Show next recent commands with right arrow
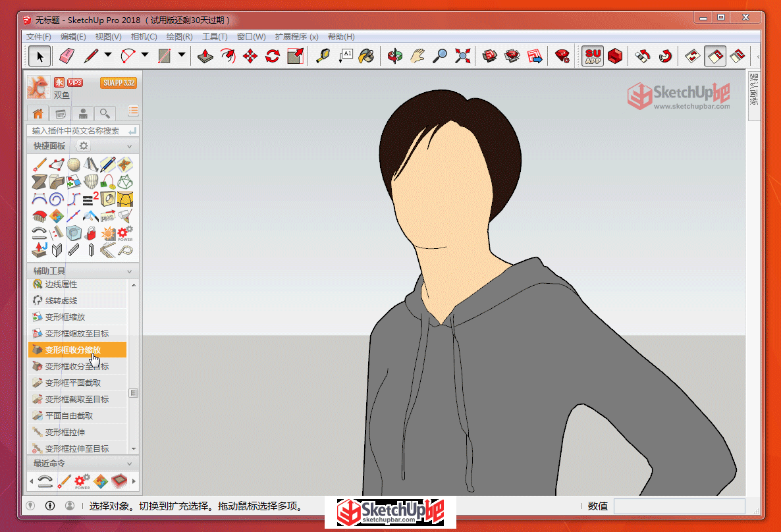 (x=134, y=481)
